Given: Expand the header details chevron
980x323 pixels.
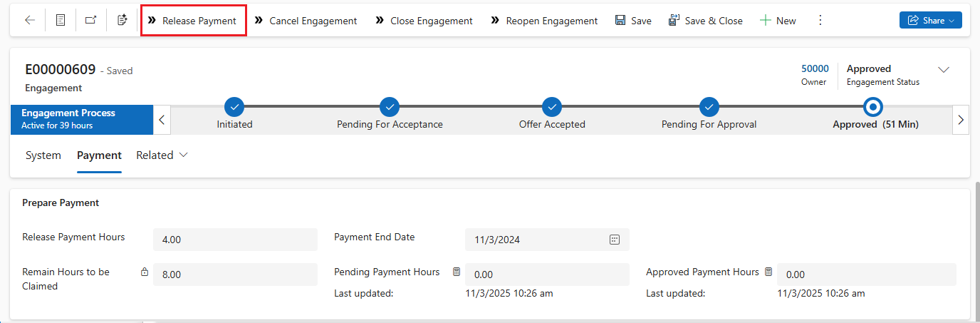Looking at the screenshot, I should (x=944, y=70).
